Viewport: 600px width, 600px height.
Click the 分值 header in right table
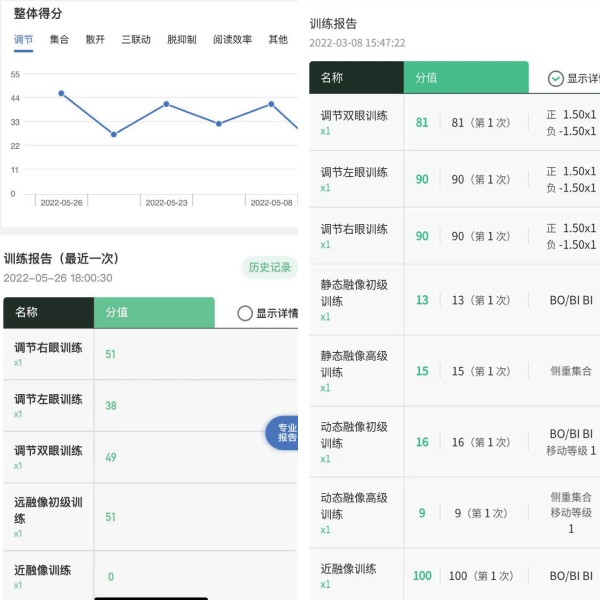pyautogui.click(x=466, y=77)
